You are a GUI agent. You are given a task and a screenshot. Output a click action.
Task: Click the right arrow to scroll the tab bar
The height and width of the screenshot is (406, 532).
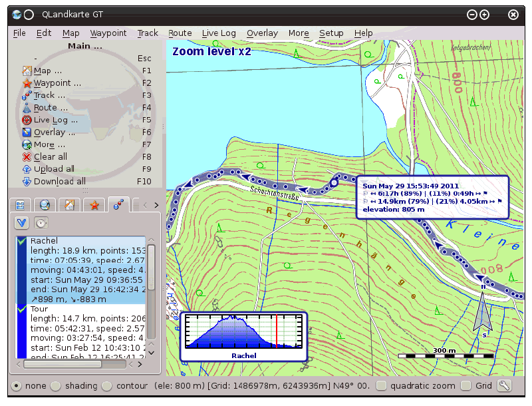pos(156,204)
